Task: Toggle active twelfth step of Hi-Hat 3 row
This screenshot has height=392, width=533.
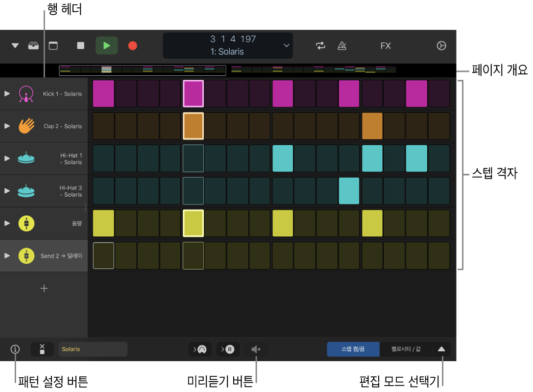Action: (349, 190)
